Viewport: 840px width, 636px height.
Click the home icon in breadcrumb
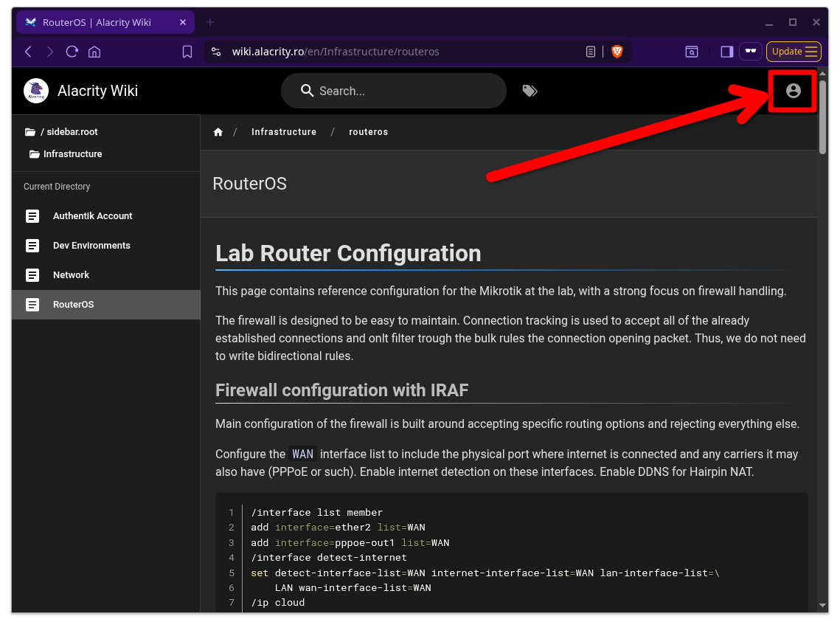[218, 132]
